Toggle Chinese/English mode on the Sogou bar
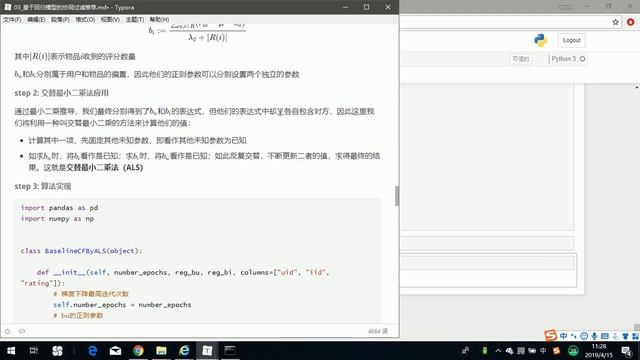 pyautogui.click(x=564, y=336)
